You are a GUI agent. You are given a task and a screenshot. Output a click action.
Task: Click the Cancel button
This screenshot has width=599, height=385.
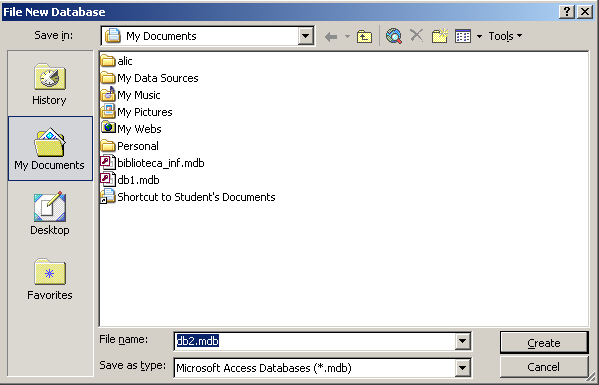pyautogui.click(x=544, y=367)
